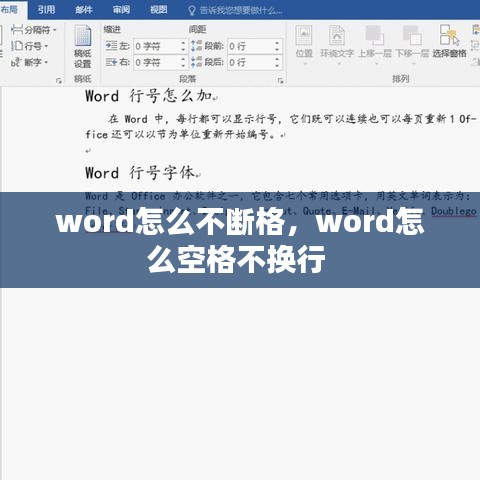The image size is (480, 480).
Task: Click the underlined word "Doublego"
Action: point(454,211)
